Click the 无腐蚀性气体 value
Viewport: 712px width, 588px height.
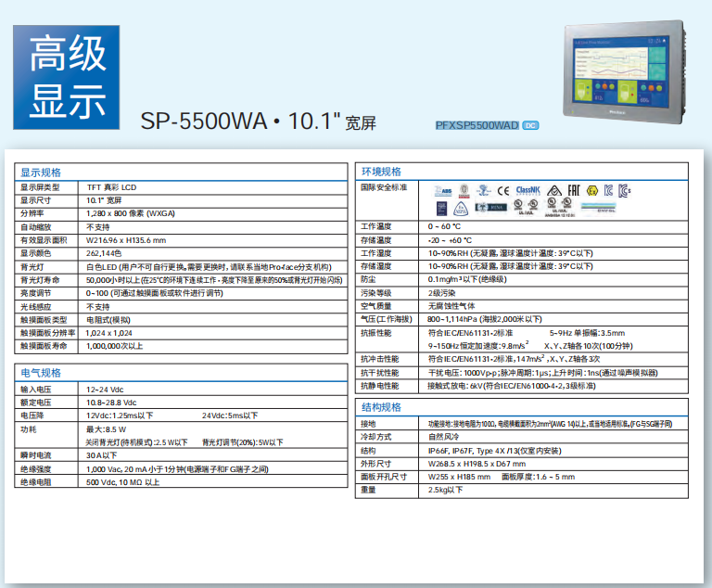point(451,306)
